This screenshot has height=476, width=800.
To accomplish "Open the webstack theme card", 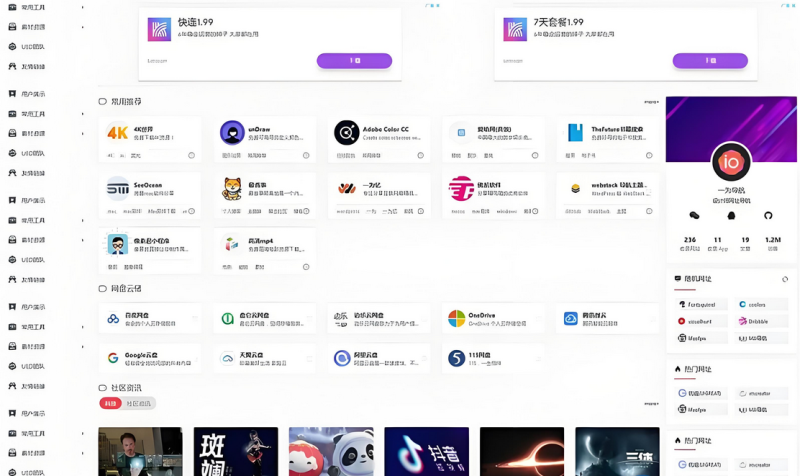I will click(608, 195).
